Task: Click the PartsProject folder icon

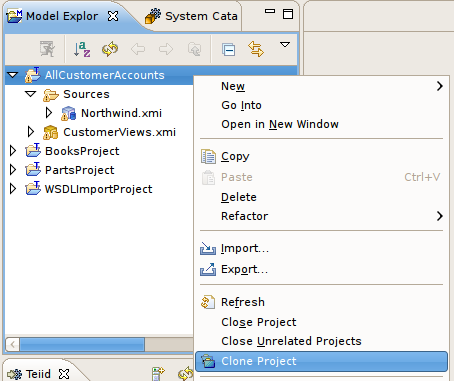Action: click(x=33, y=169)
